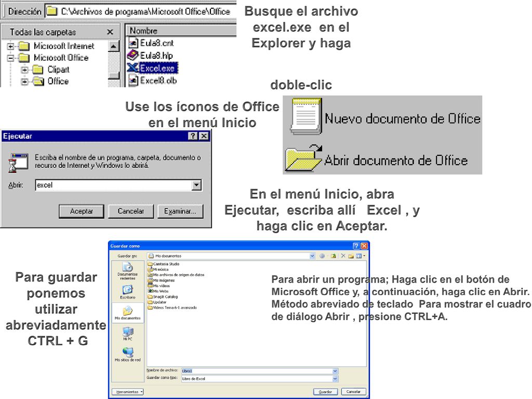532x399 pixels.
Task: Open the Mis vídeos folder
Action: click(x=159, y=286)
